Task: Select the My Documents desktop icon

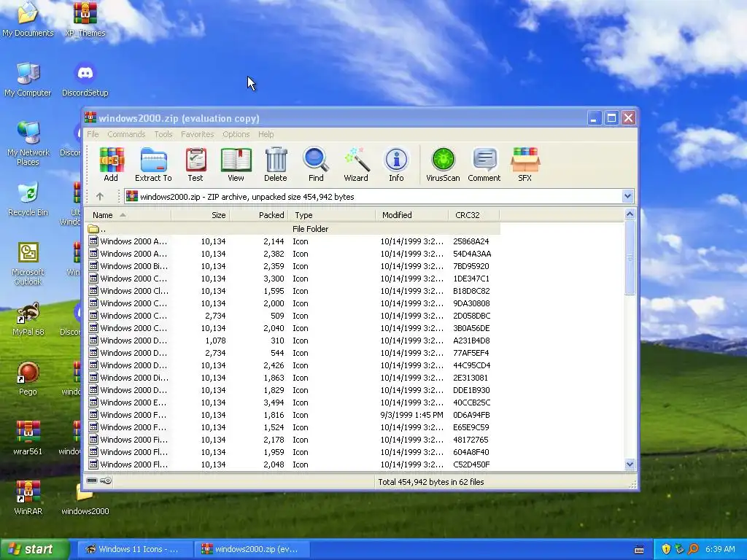Action: [x=28, y=20]
